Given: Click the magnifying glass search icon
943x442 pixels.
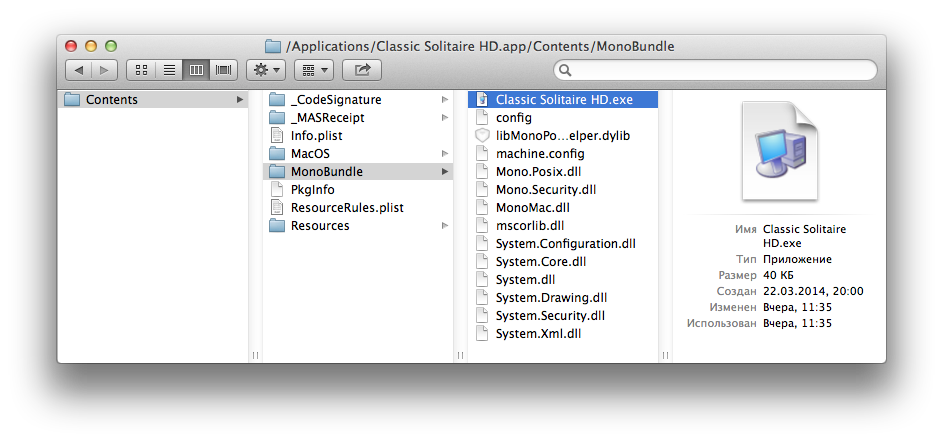Looking at the screenshot, I should click(x=565, y=70).
